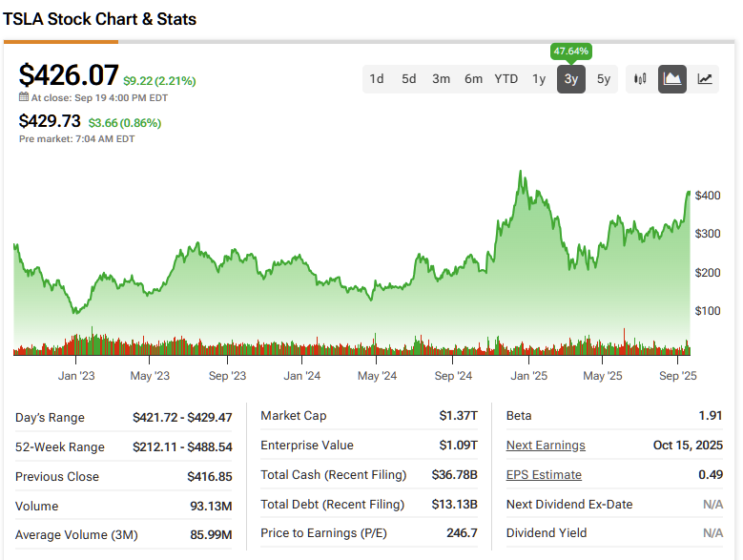Switch to line chart view icon

705,78
